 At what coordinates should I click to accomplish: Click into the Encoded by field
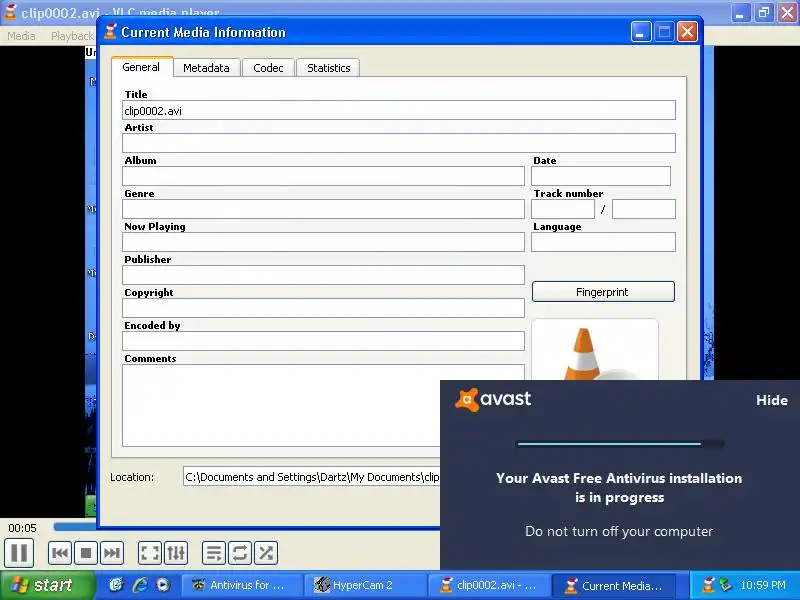tap(323, 341)
